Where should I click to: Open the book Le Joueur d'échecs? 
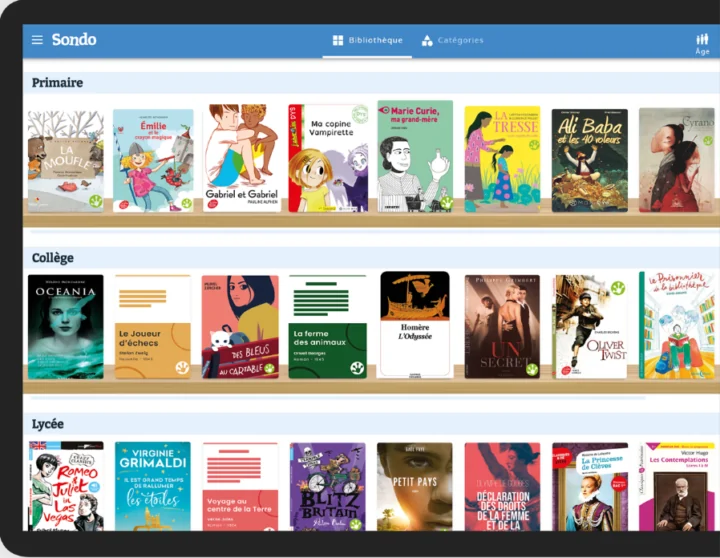[x=152, y=327]
